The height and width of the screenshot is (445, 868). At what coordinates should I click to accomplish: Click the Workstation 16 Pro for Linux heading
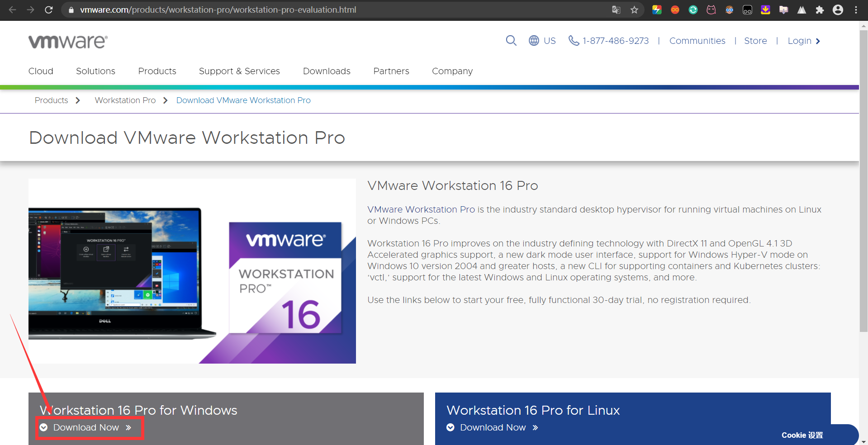[x=533, y=410]
